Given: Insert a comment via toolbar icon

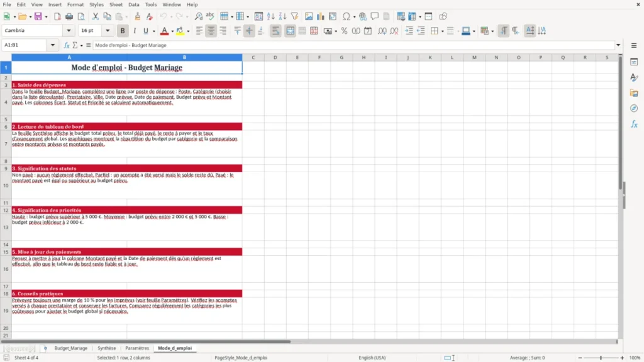Looking at the screenshot, I should point(375,16).
